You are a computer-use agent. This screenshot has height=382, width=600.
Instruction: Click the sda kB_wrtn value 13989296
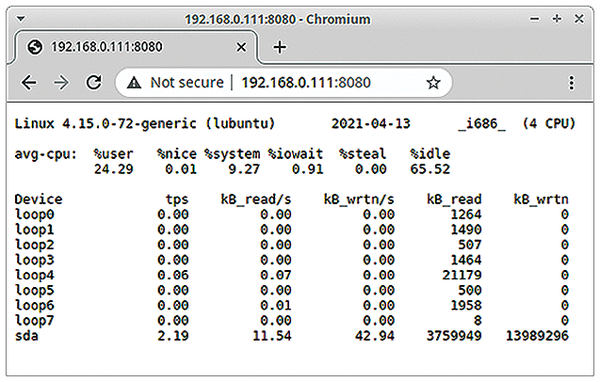(x=537, y=336)
